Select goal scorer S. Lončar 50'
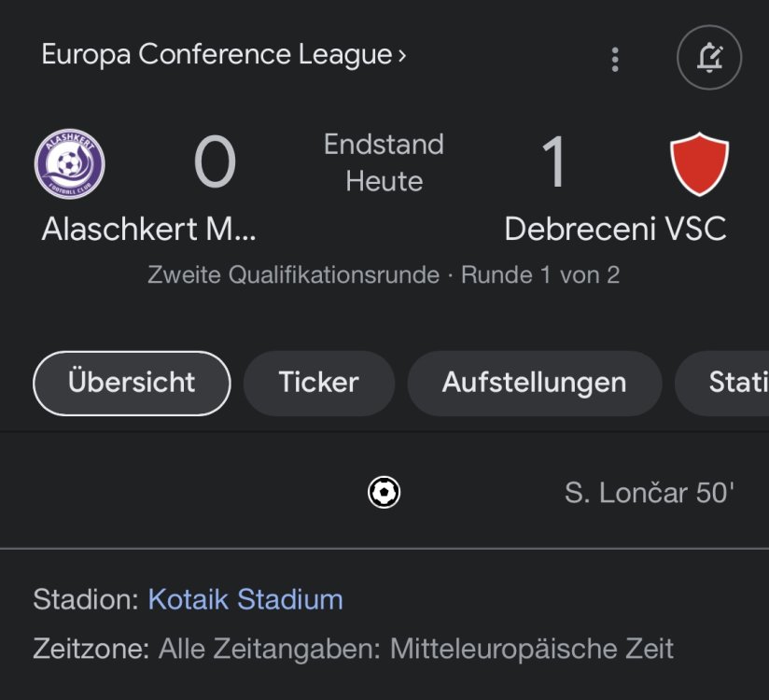Image resolution: width=769 pixels, height=700 pixels. point(649,493)
